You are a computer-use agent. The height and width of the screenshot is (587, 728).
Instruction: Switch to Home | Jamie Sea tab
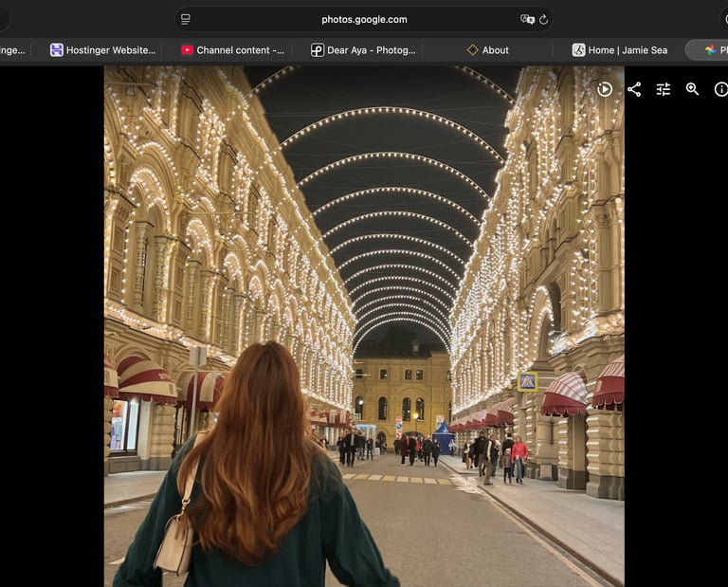tap(620, 50)
